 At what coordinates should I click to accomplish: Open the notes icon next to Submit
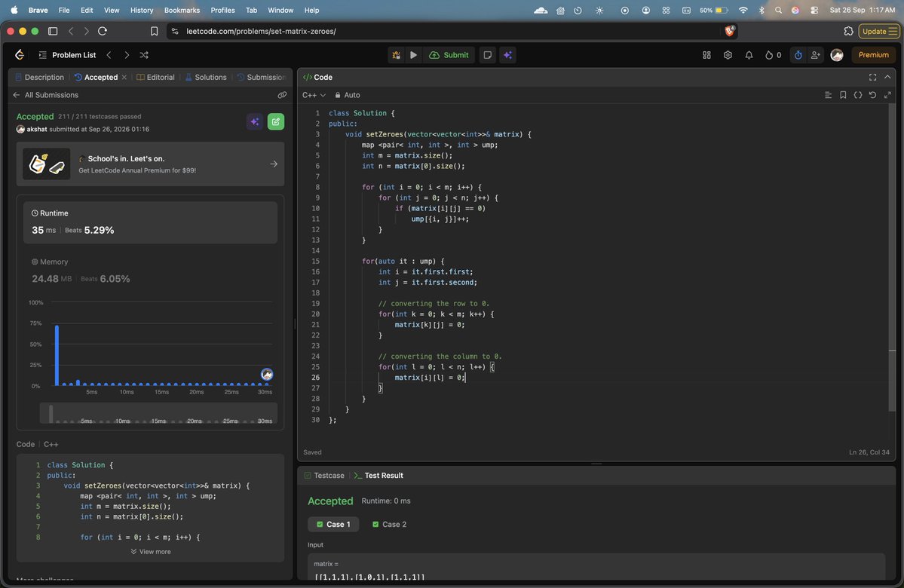[x=488, y=55]
